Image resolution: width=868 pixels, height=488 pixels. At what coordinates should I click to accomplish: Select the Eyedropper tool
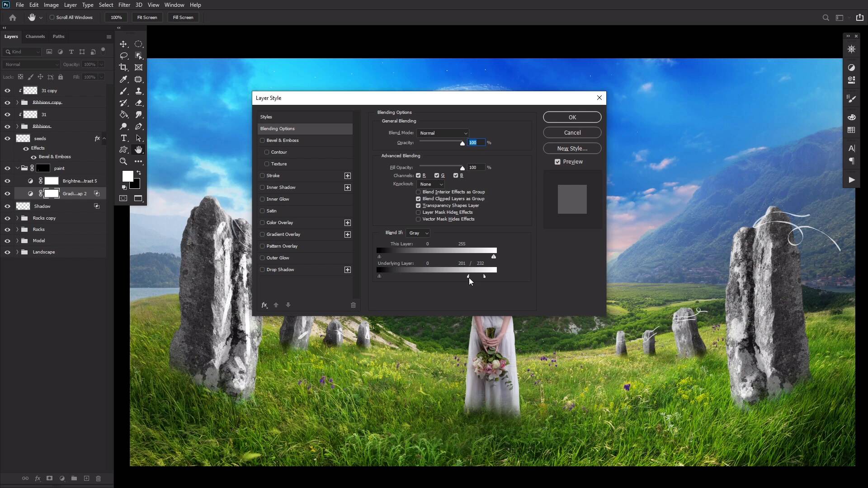click(123, 80)
